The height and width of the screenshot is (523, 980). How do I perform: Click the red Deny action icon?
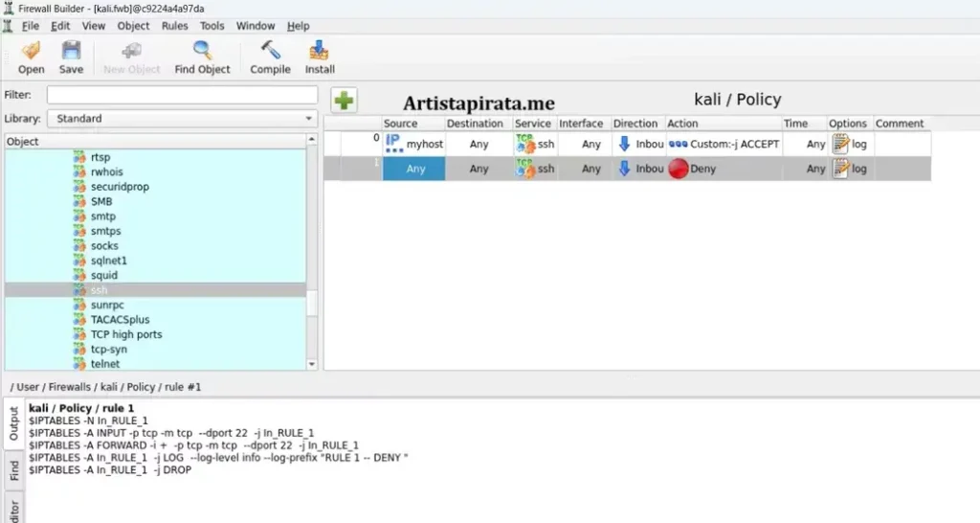coord(679,169)
